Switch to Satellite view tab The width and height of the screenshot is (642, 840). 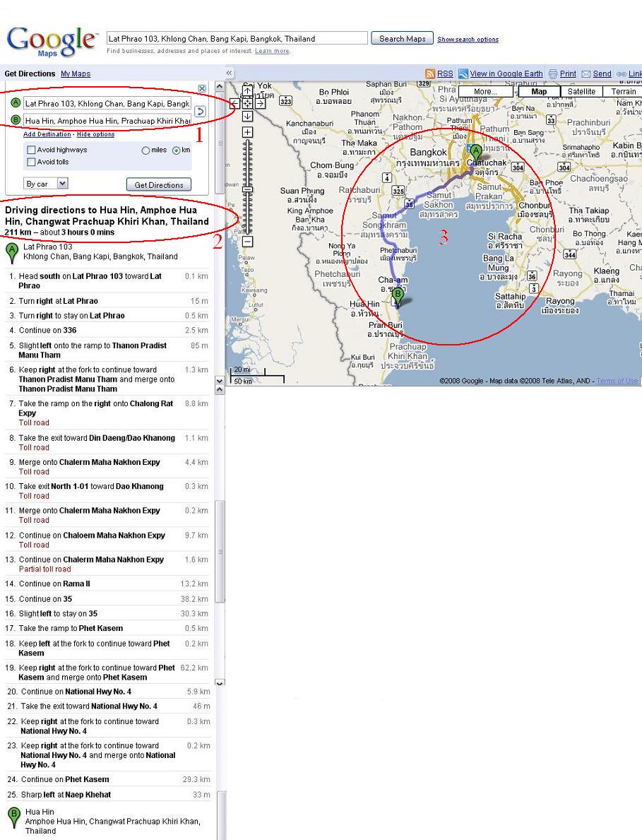(x=581, y=92)
